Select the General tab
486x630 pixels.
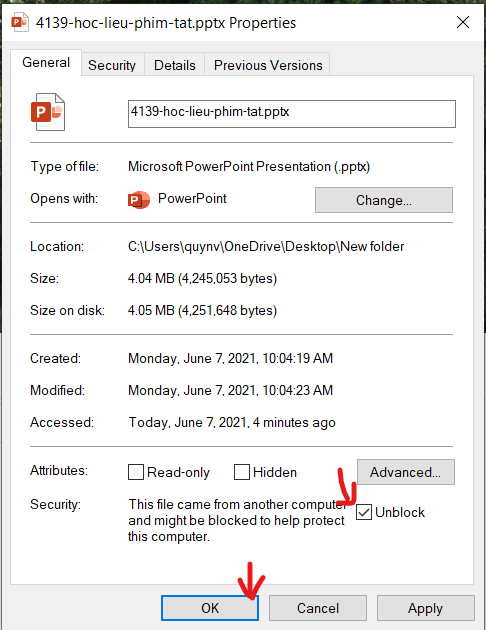point(46,63)
